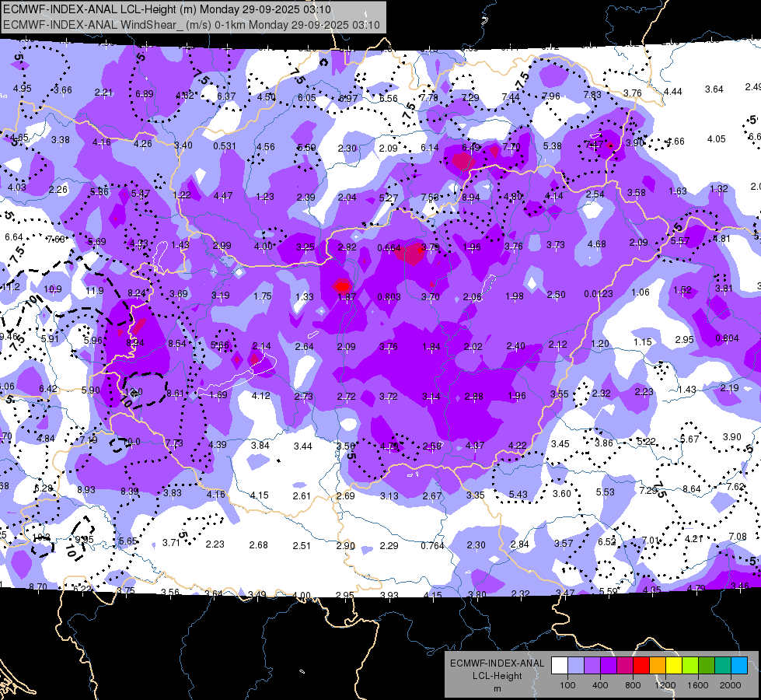
Task: Click the wind shear value 11.9
Action: tap(95, 291)
